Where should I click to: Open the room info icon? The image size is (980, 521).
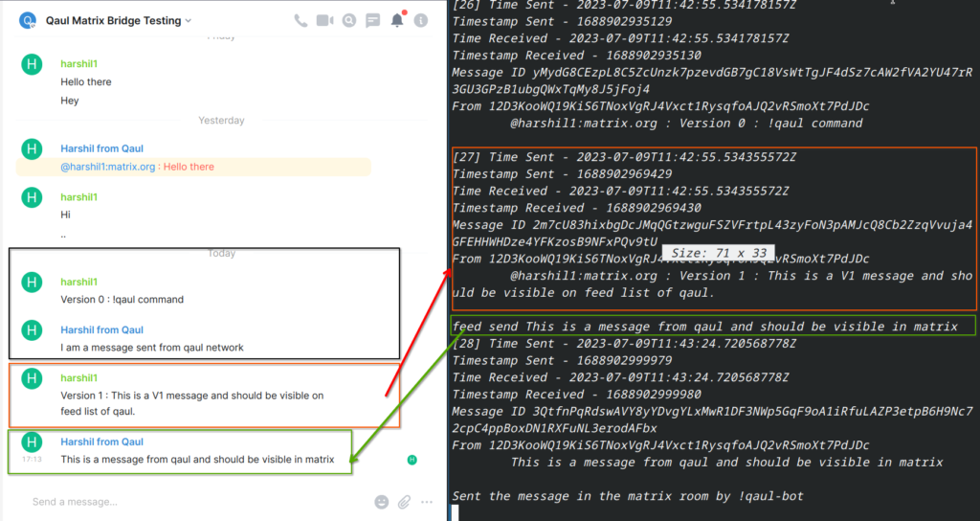point(421,21)
